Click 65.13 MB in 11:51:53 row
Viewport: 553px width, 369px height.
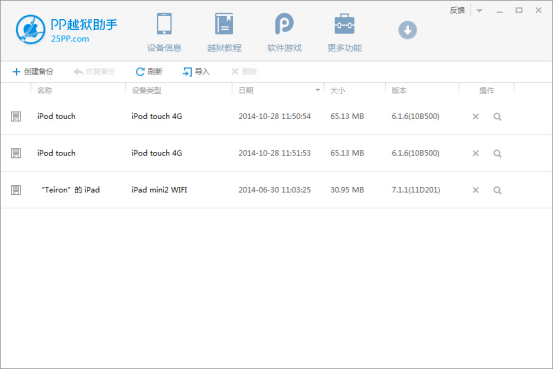click(x=347, y=153)
